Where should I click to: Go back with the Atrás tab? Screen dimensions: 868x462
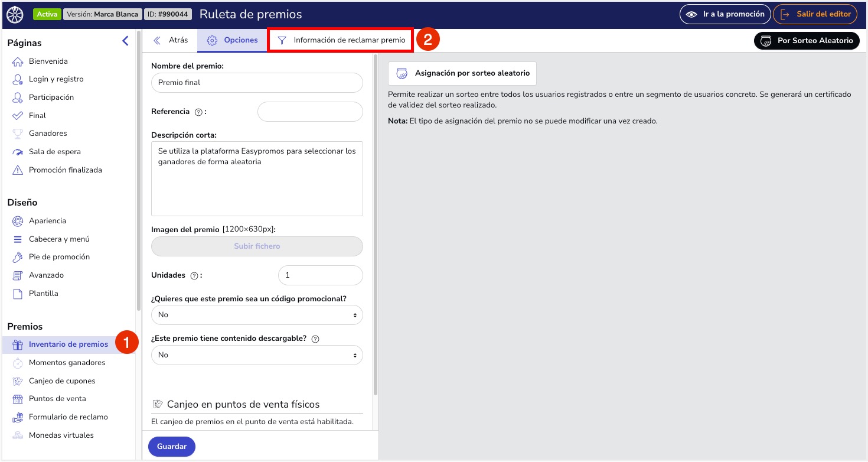(171, 40)
